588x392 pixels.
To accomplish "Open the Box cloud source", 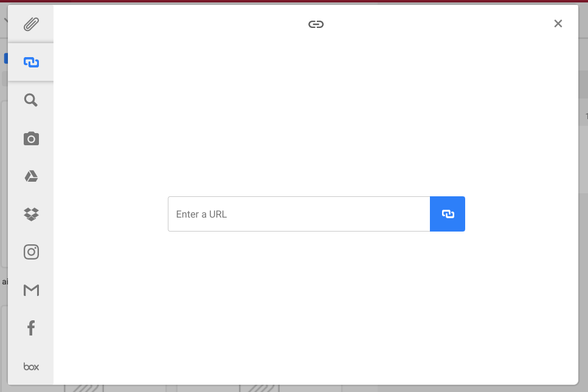I will tap(31, 366).
